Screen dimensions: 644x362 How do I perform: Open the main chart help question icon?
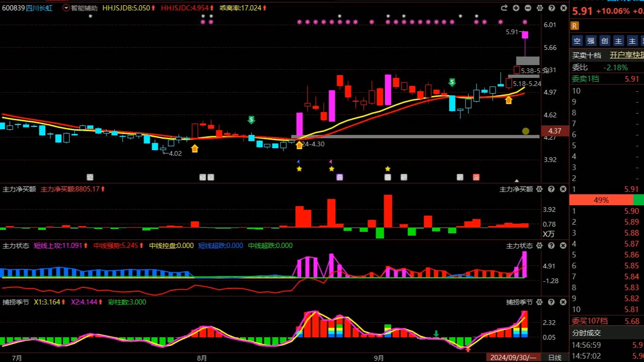point(551,8)
